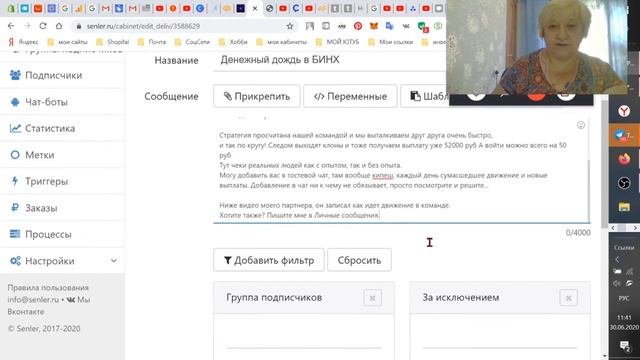Open the notification center icon
This screenshot has width=640, height=360.
(x=624, y=347)
